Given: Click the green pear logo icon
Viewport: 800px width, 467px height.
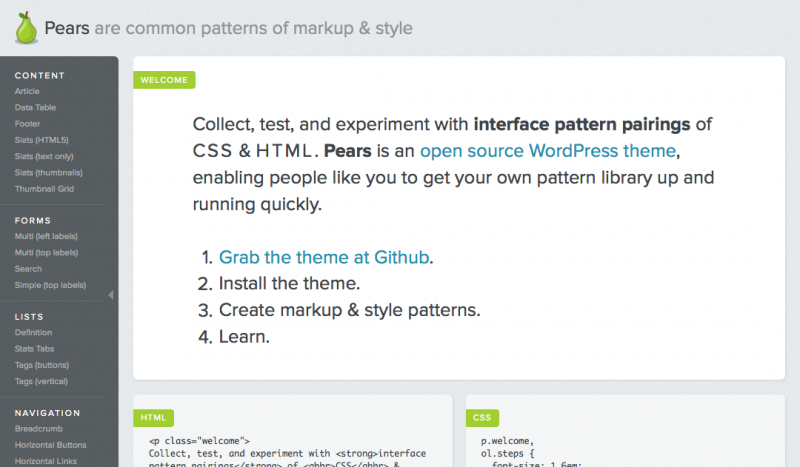Looking at the screenshot, I should (26, 29).
